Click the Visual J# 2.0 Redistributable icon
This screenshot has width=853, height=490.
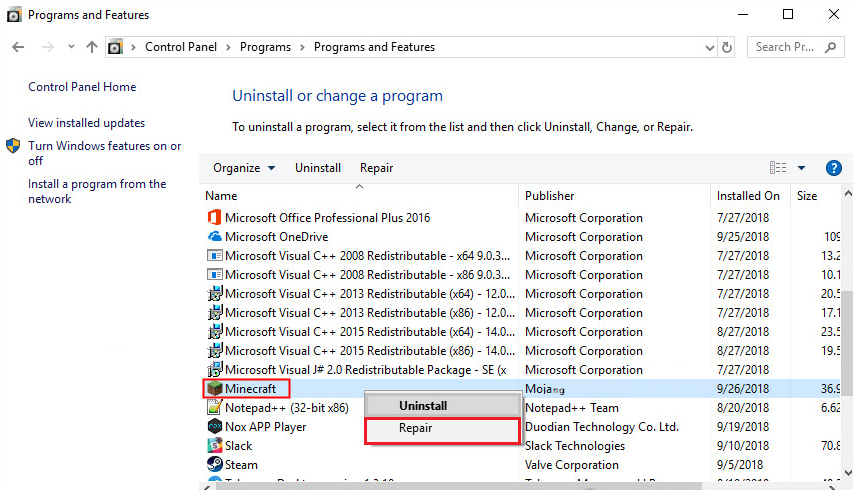click(x=215, y=370)
